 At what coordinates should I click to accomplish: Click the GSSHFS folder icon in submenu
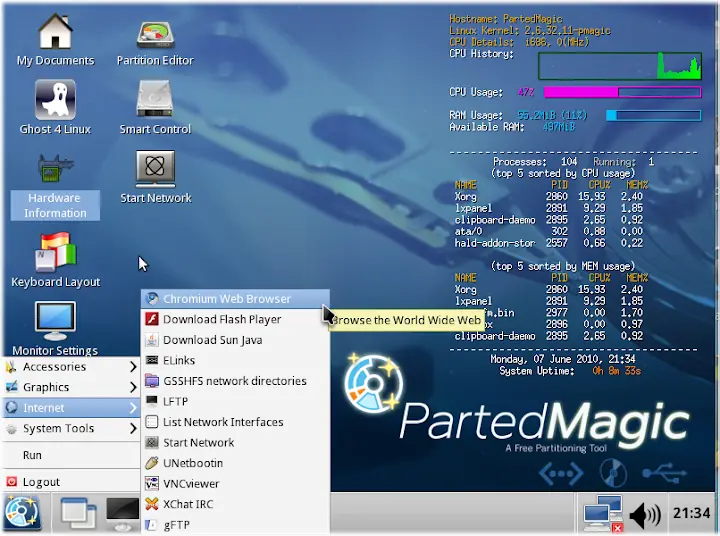click(152, 381)
